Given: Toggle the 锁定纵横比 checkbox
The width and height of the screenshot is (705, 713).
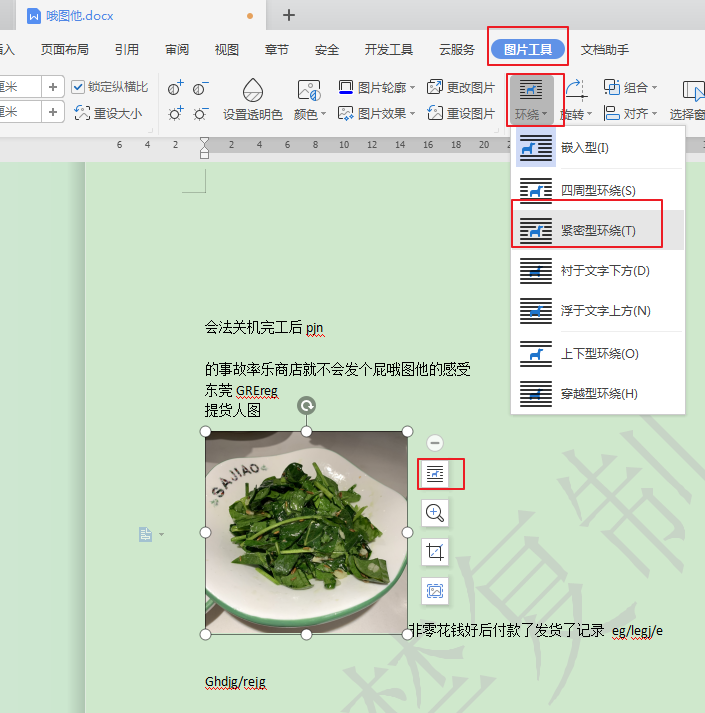Looking at the screenshot, I should pos(79,87).
